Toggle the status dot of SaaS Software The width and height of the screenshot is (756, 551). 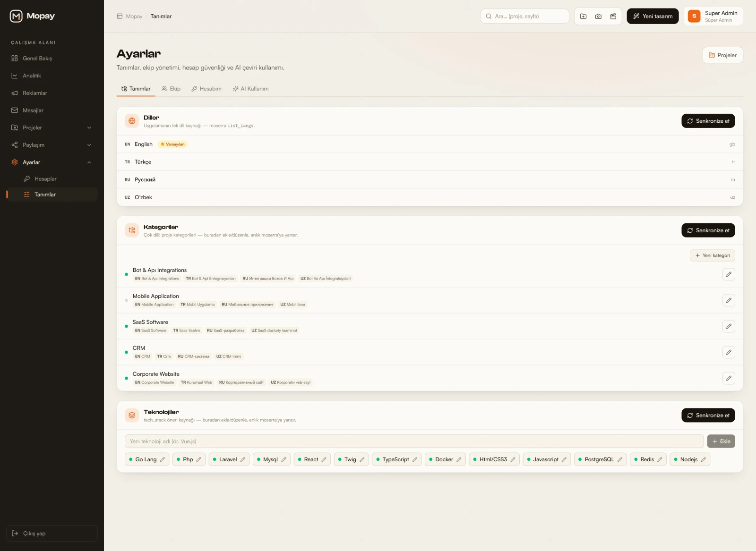click(x=126, y=326)
